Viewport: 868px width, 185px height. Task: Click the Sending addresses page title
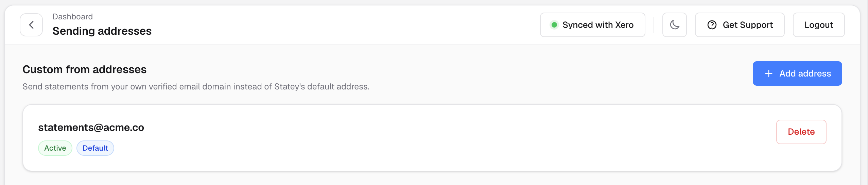(x=102, y=31)
